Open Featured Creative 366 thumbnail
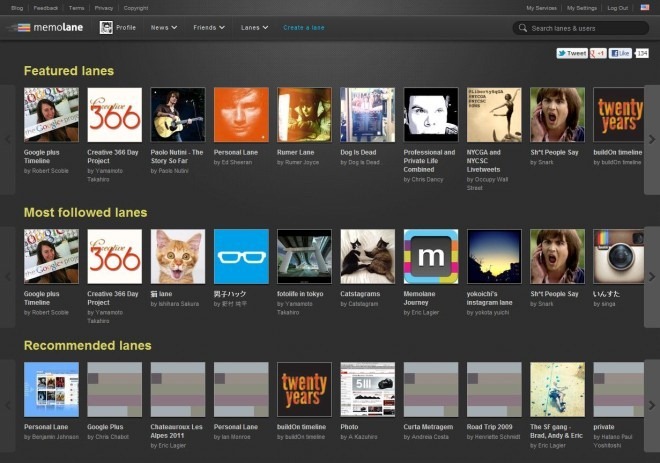 pos(114,115)
